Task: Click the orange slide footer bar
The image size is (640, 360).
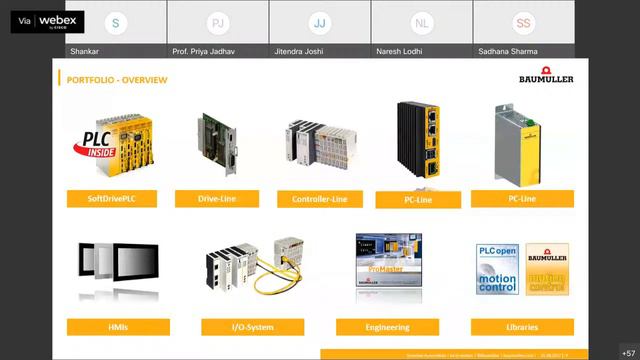Action: click(x=454, y=354)
